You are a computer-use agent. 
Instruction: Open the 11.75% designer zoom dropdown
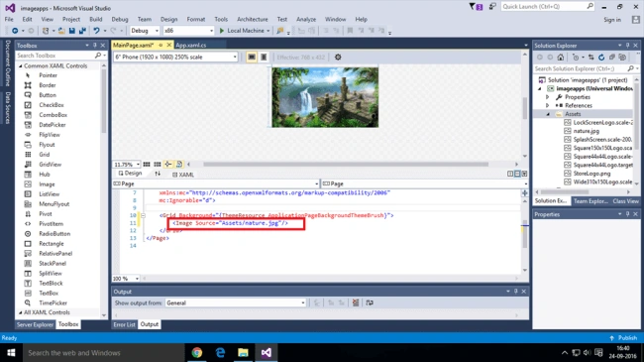[x=127, y=164]
